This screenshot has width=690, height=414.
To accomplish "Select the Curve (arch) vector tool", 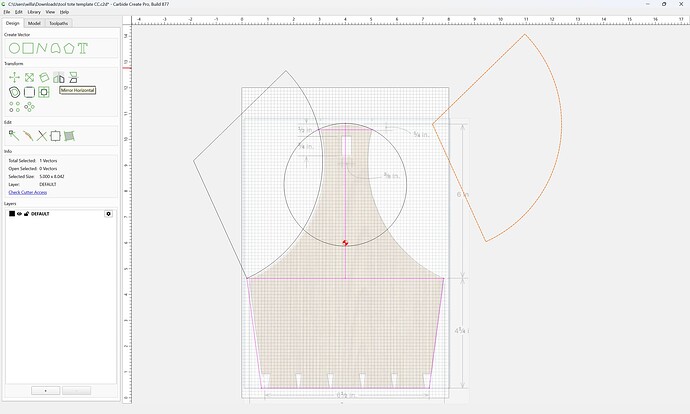I will 55,48.
